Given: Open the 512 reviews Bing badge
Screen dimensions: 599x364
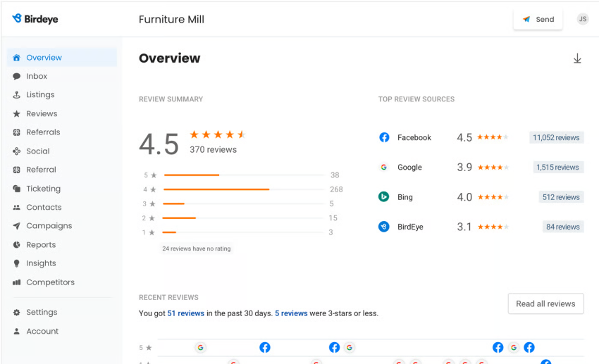Looking at the screenshot, I should coord(561,197).
